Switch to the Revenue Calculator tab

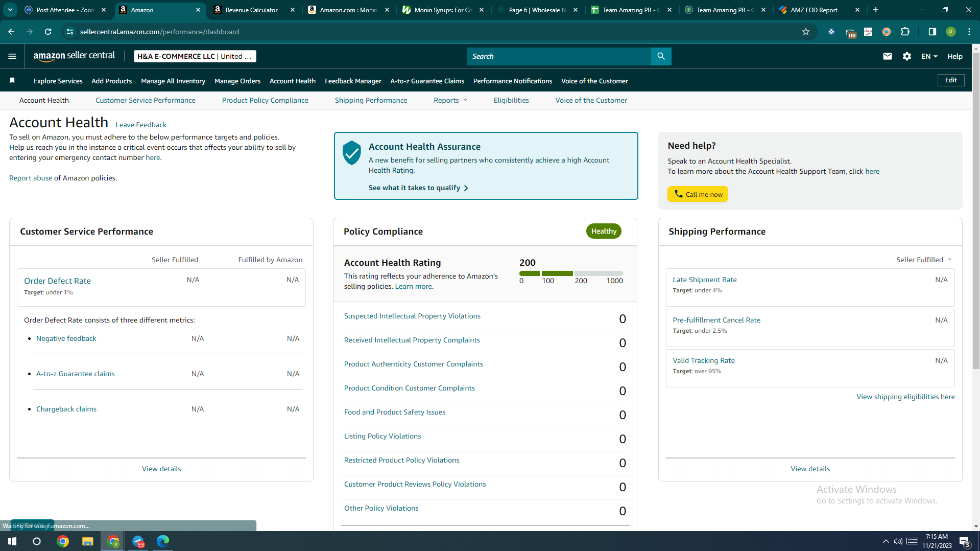click(x=252, y=10)
